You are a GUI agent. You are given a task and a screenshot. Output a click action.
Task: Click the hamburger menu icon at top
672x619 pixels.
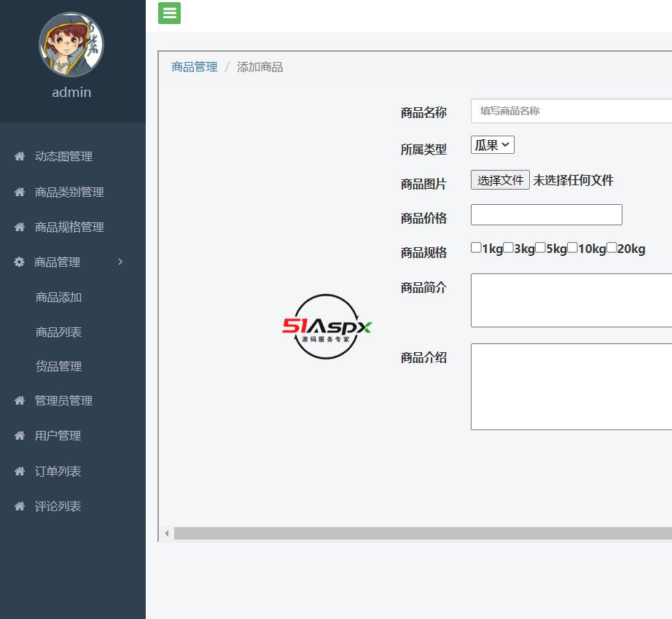[169, 13]
